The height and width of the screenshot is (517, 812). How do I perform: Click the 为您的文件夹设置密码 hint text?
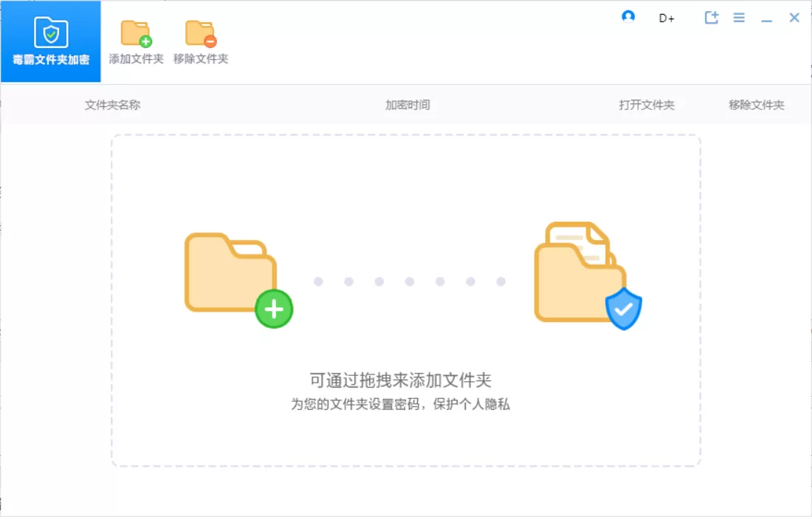[400, 404]
